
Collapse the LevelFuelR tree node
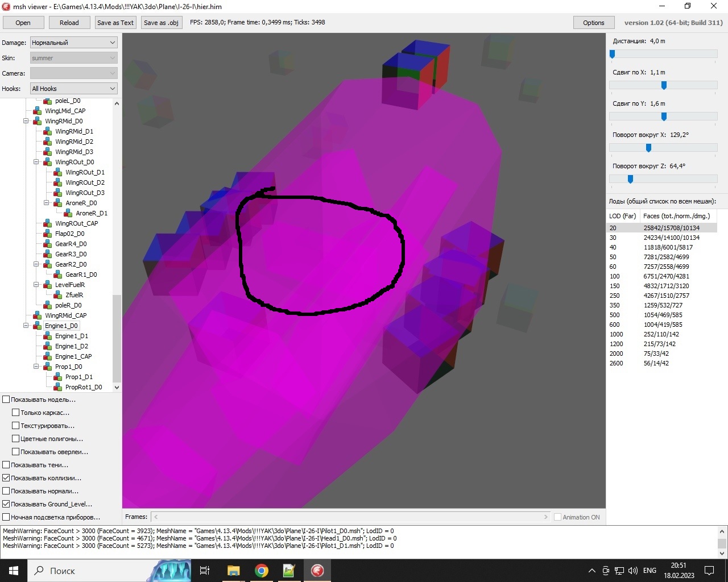[x=36, y=285]
